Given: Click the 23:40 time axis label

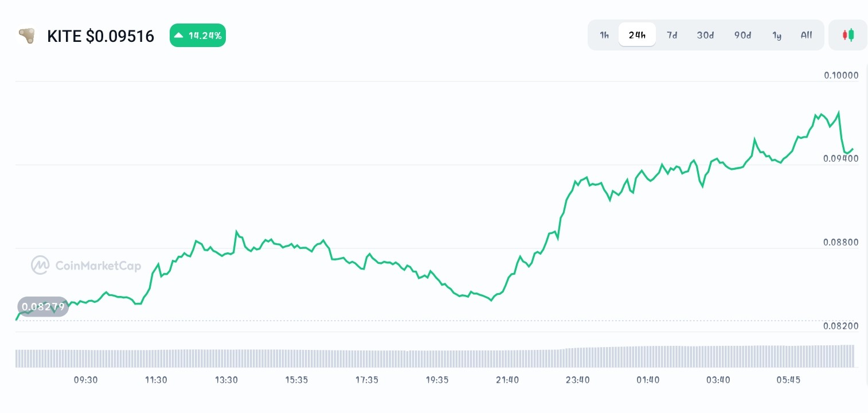Looking at the screenshot, I should pyautogui.click(x=577, y=380).
